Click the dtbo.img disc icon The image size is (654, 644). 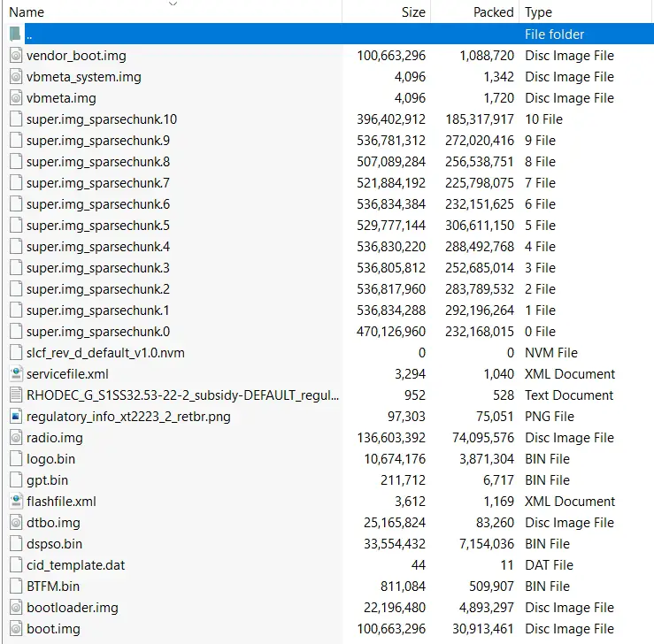click(16, 522)
